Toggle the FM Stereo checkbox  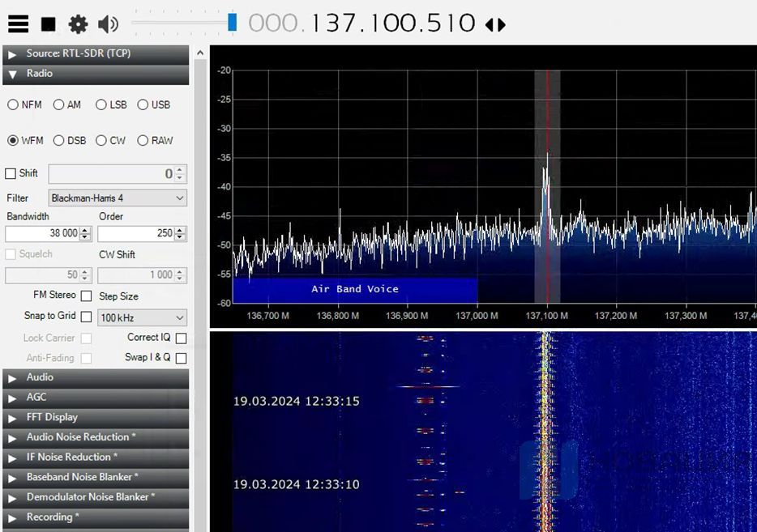(x=86, y=296)
